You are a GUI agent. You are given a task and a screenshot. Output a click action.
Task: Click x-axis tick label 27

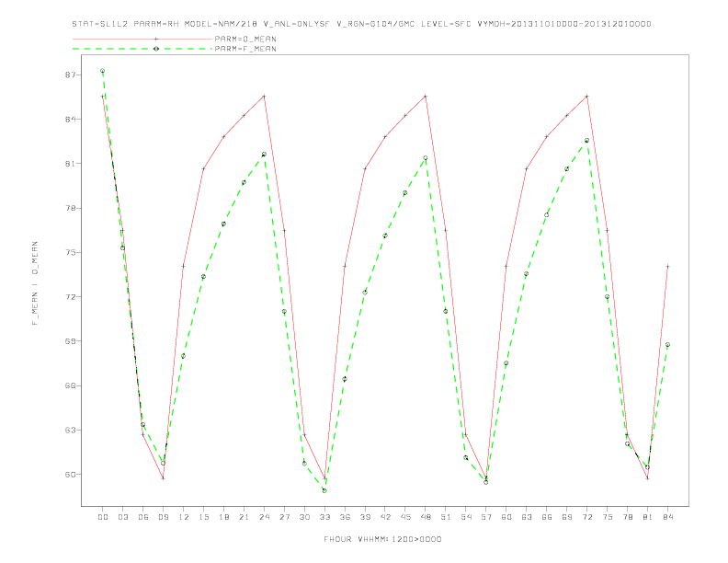pos(284,517)
